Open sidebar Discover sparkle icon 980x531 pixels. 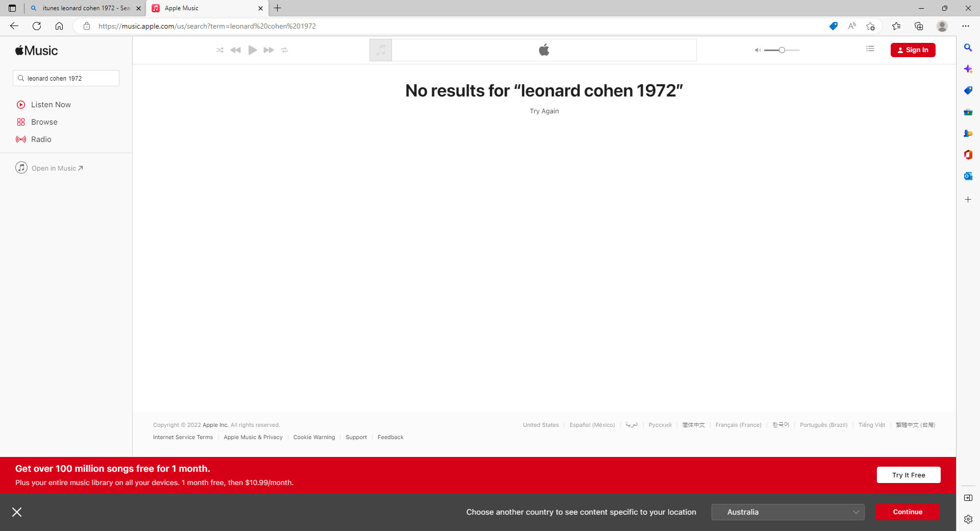pos(968,69)
